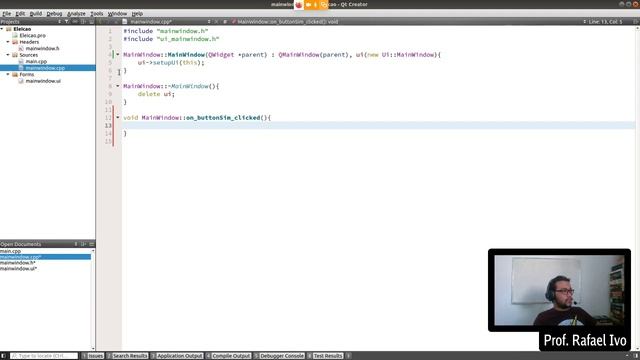The image size is (640, 360).
Task: Collapse the Headers folder
Action: click(x=8, y=42)
